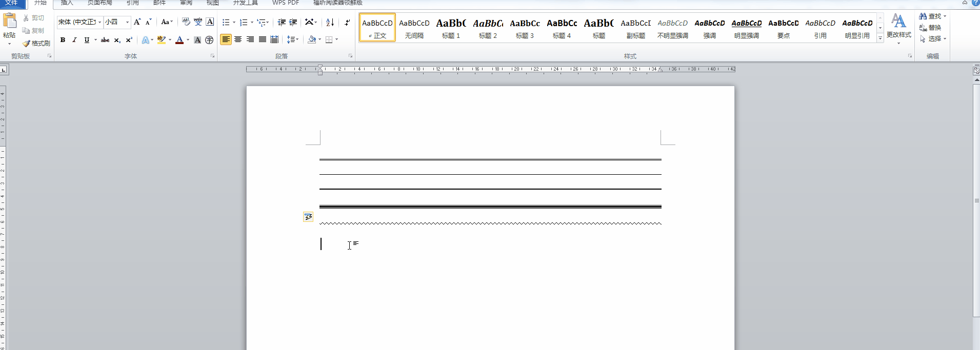Open the font size dropdown 小四
This screenshot has width=980, height=350.
[127, 22]
